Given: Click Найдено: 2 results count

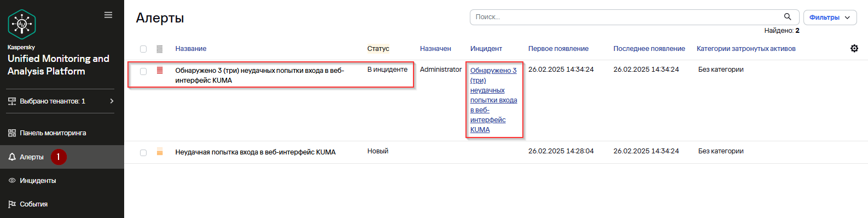Looking at the screenshot, I should (782, 31).
